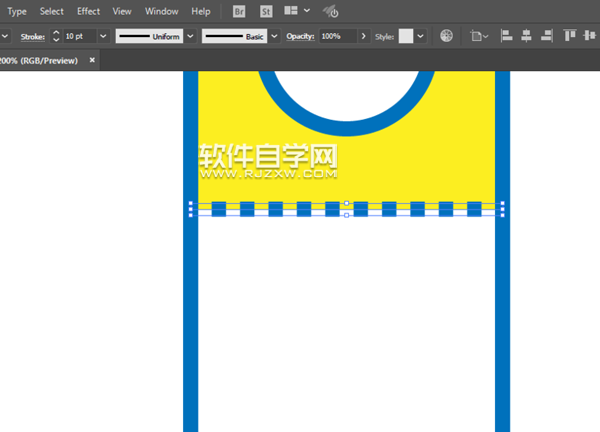Click the Stroke panel link label

[x=31, y=36]
